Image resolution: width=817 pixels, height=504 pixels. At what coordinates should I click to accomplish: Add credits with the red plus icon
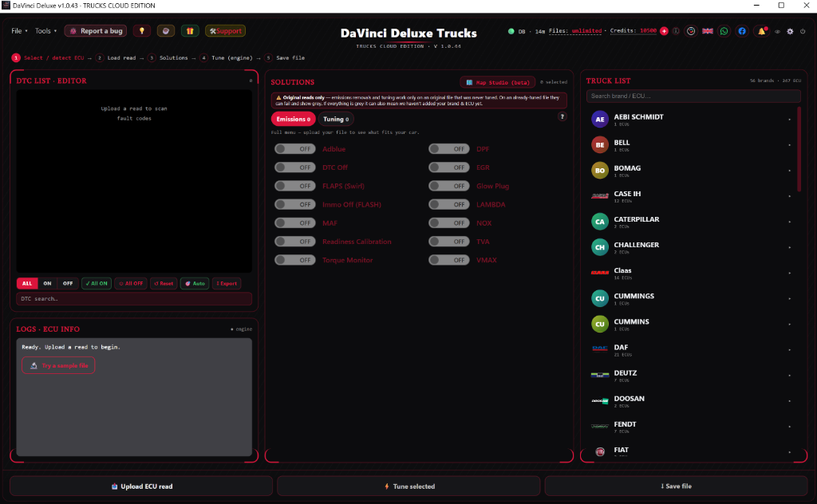[664, 31]
